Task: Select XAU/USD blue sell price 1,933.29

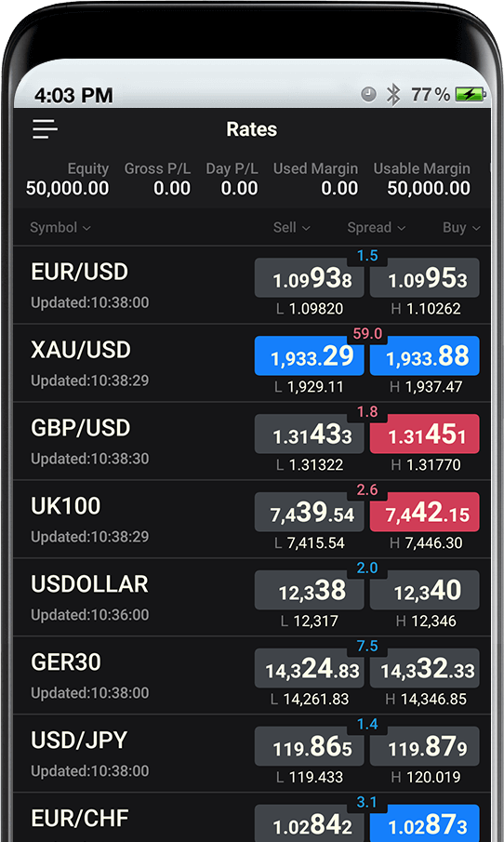Action: pos(309,356)
